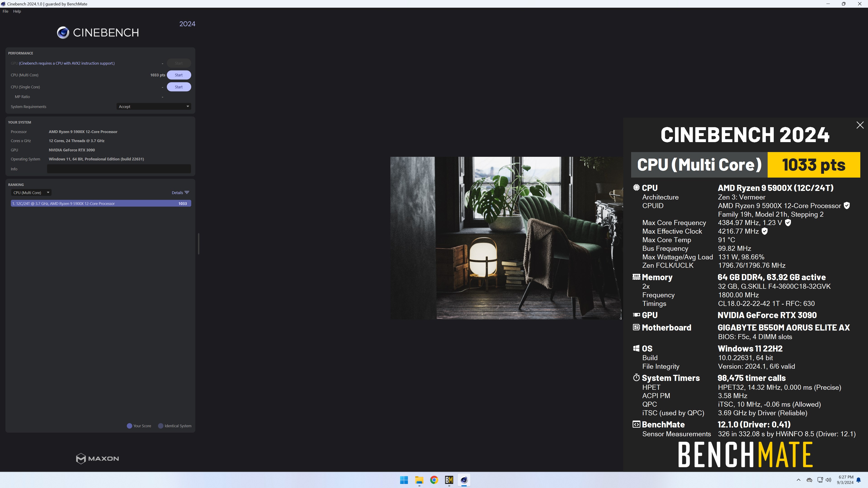The height and width of the screenshot is (488, 868).
Task: Open the File menu
Action: pyautogui.click(x=5, y=11)
